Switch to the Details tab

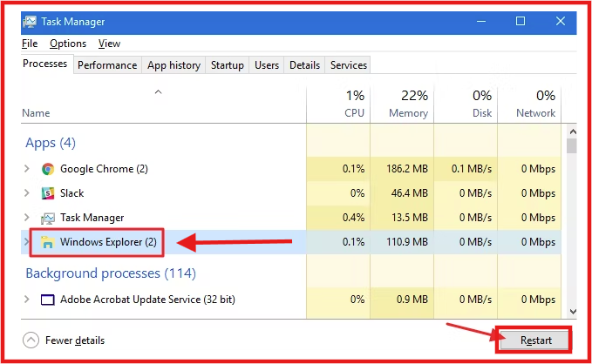click(x=304, y=65)
